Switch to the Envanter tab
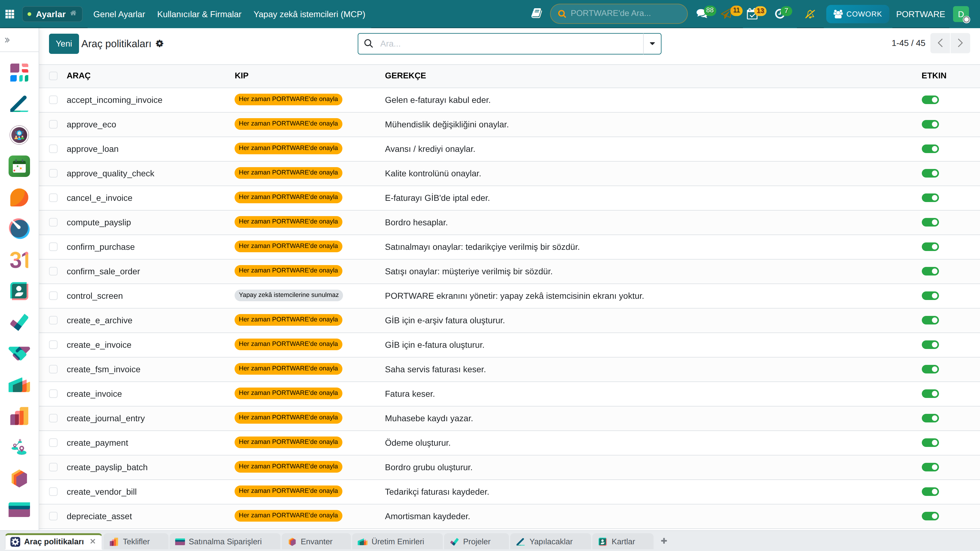This screenshot has height=551, width=980. [316, 542]
